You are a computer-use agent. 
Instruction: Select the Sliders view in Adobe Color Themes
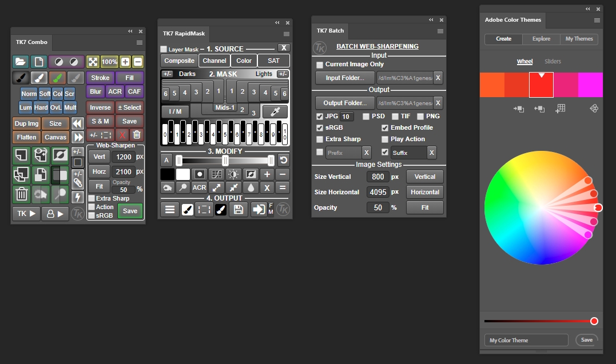click(553, 62)
